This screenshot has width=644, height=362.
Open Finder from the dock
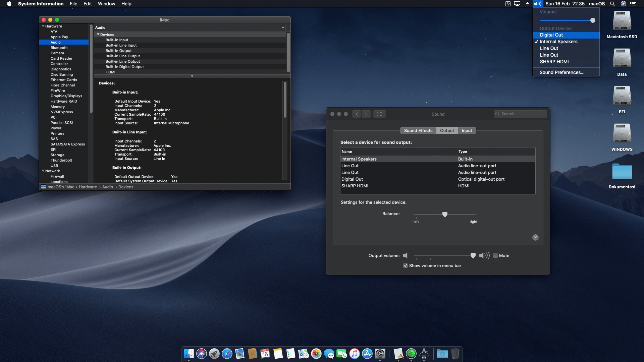coord(189,354)
